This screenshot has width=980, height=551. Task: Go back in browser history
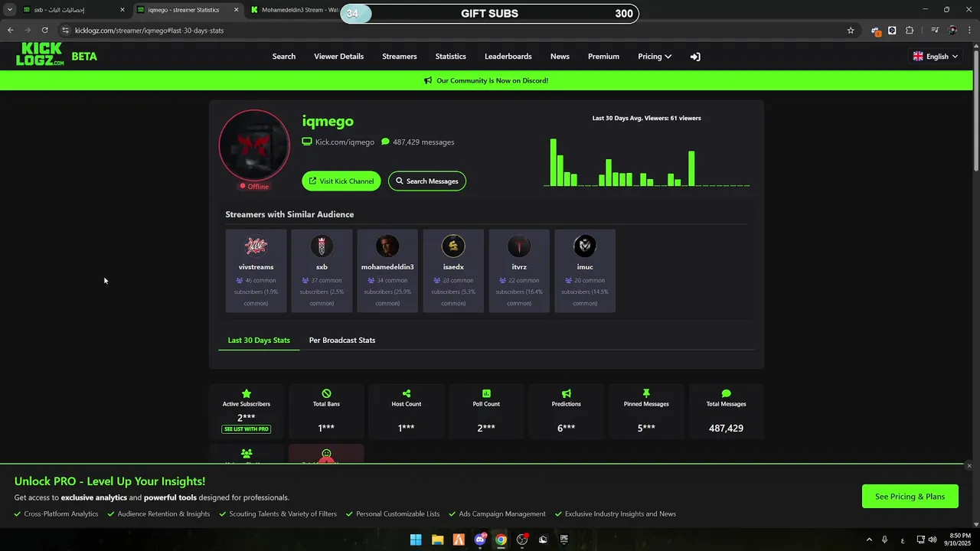(11, 31)
